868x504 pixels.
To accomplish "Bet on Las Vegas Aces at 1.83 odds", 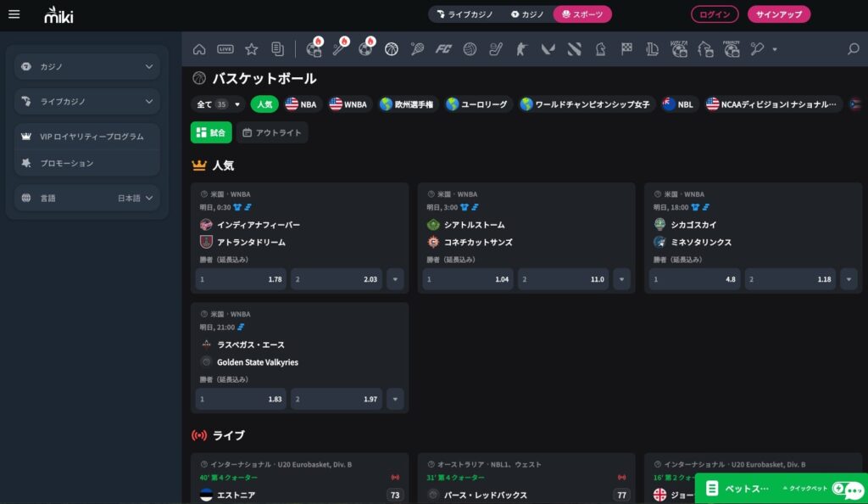I will [x=241, y=399].
